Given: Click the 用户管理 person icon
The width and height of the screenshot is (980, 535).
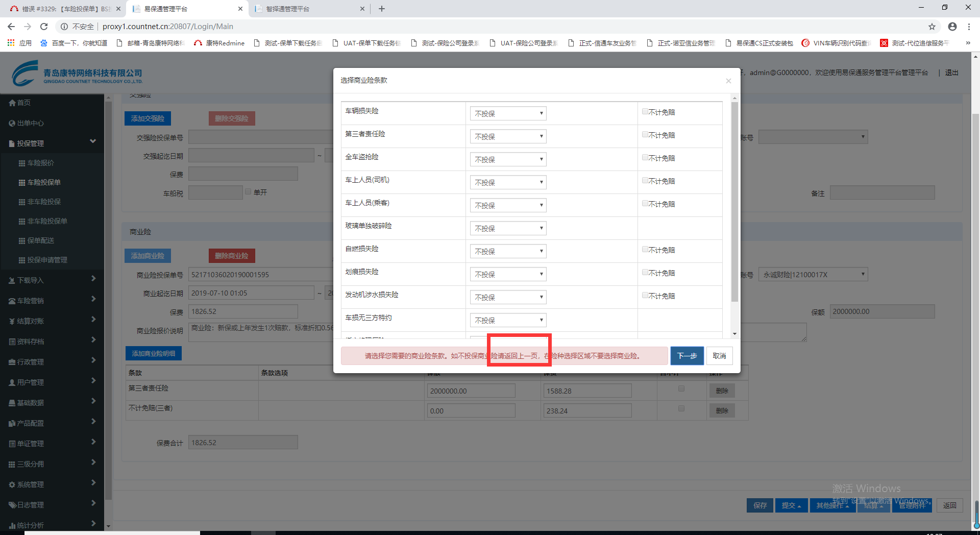Looking at the screenshot, I should coord(12,383).
